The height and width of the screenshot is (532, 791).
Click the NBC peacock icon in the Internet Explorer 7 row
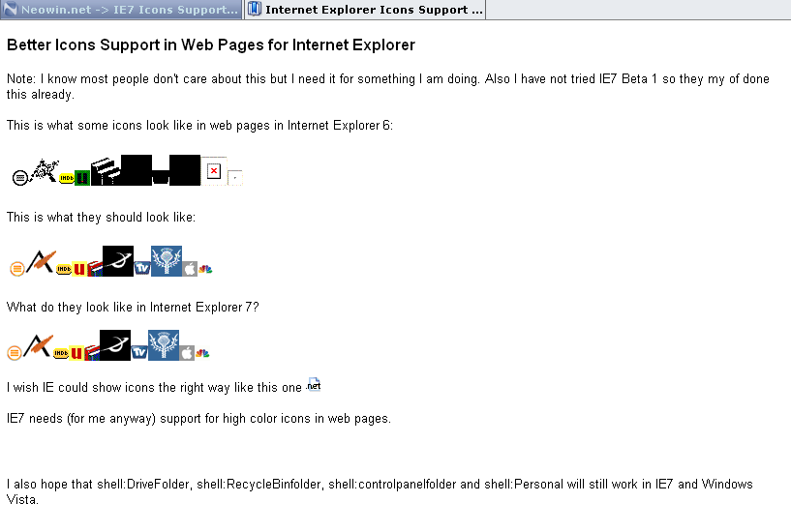202,353
